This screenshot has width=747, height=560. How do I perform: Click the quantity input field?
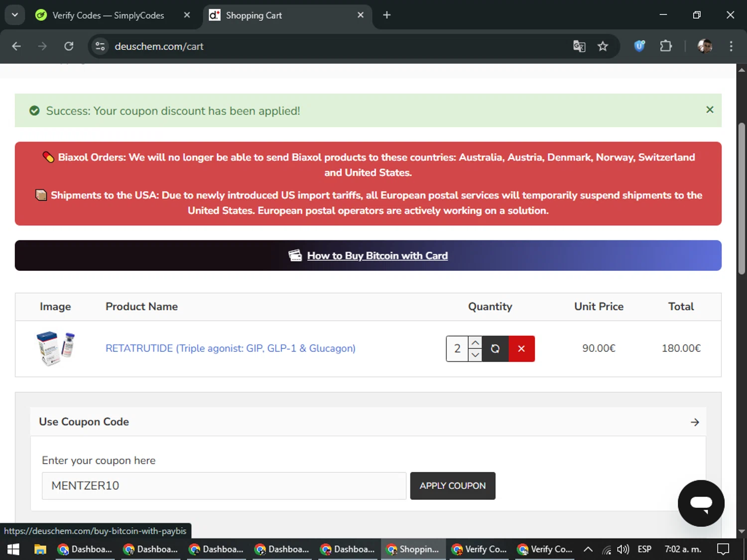(x=457, y=349)
